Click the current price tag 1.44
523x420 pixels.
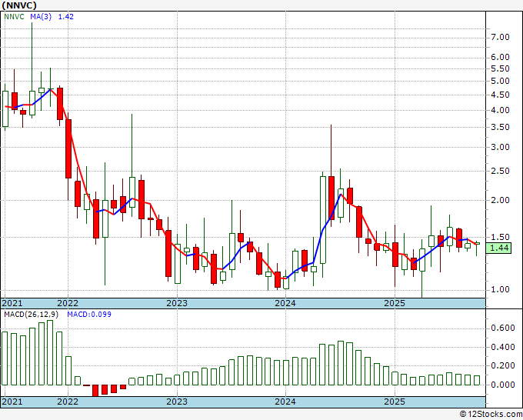(500, 248)
